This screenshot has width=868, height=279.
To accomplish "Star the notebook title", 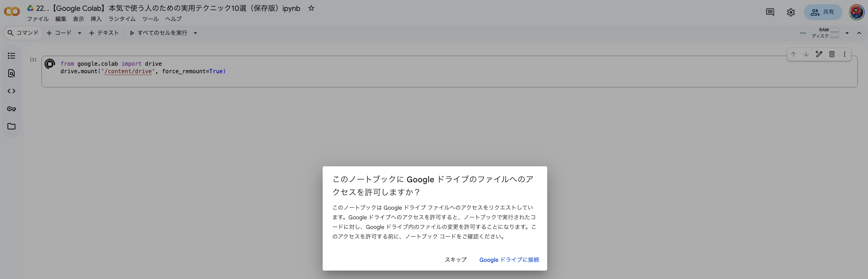I will [311, 8].
